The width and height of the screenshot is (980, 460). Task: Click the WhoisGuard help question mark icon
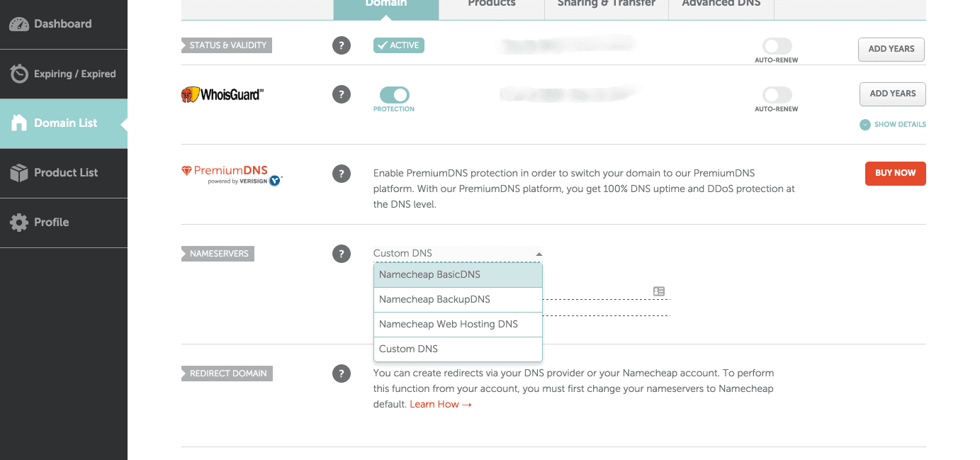click(342, 94)
